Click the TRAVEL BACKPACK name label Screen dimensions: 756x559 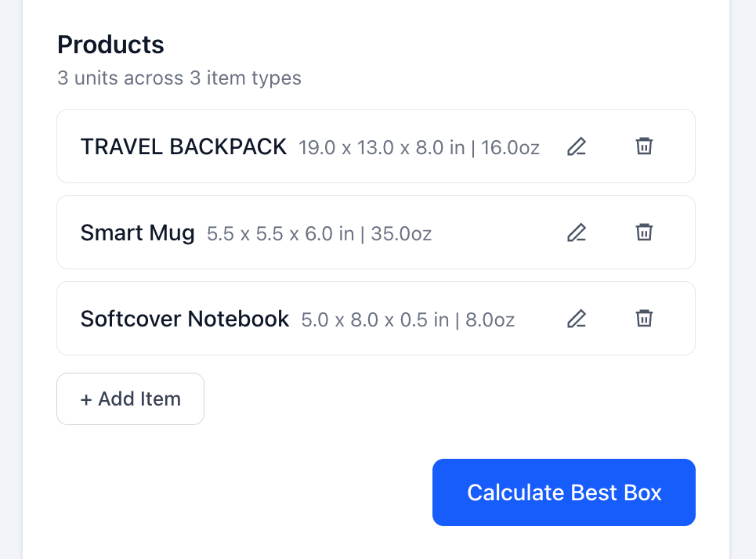tap(183, 146)
